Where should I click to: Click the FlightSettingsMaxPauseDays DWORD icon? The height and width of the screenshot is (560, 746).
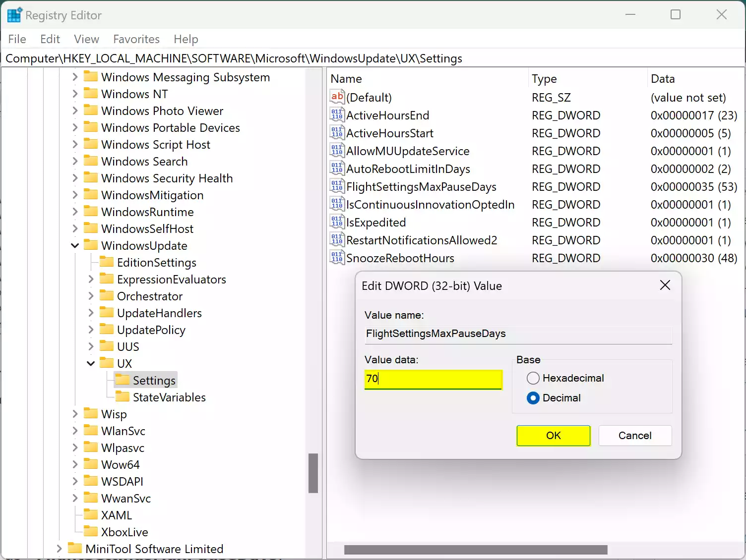pos(337,186)
